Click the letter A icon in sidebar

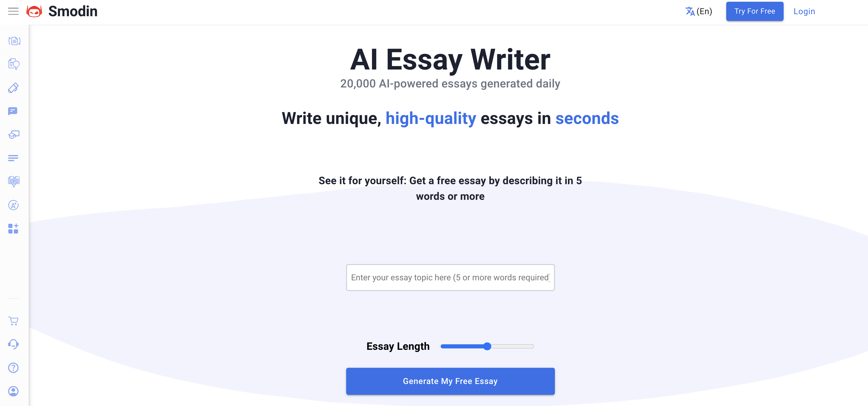pos(14,205)
